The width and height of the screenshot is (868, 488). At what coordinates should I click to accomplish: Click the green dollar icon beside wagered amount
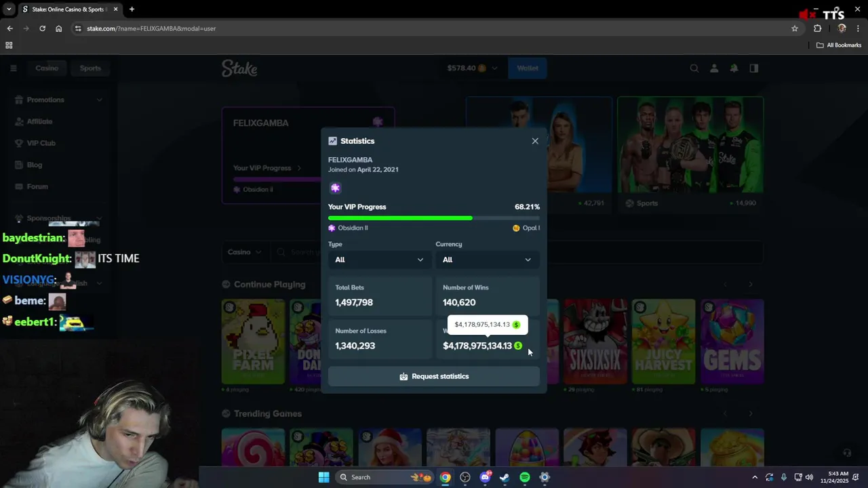click(518, 346)
